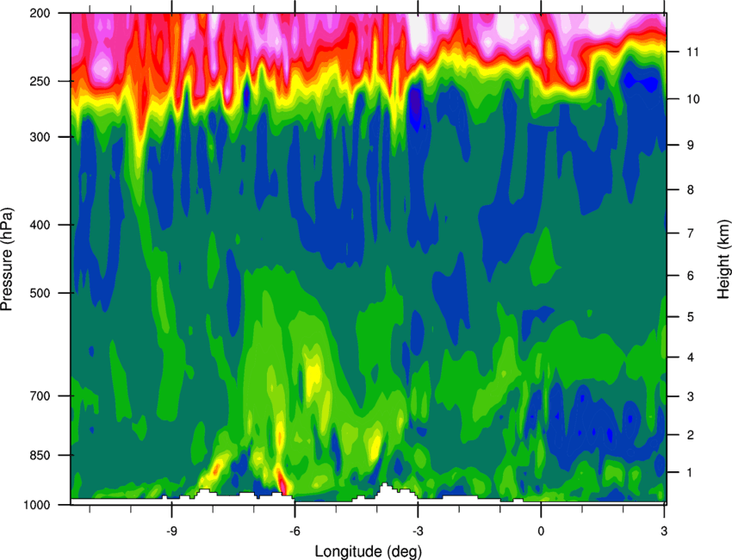Pick the 2 km height label
This screenshot has width=732, height=560.
691,435
